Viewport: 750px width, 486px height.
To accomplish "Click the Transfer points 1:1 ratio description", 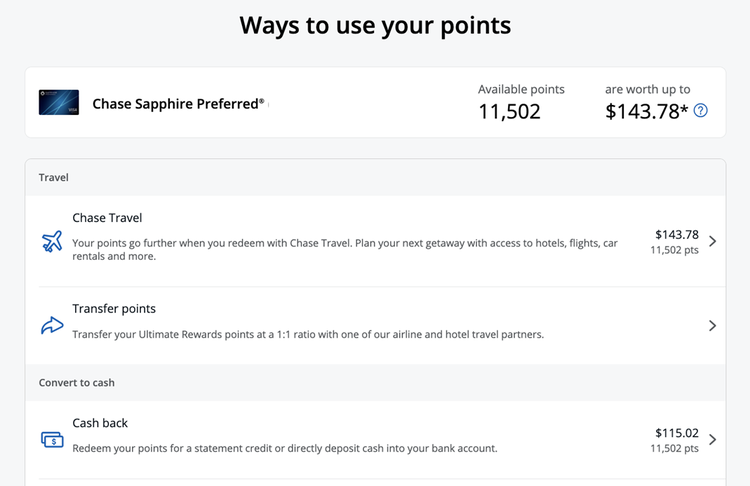I will [x=308, y=334].
